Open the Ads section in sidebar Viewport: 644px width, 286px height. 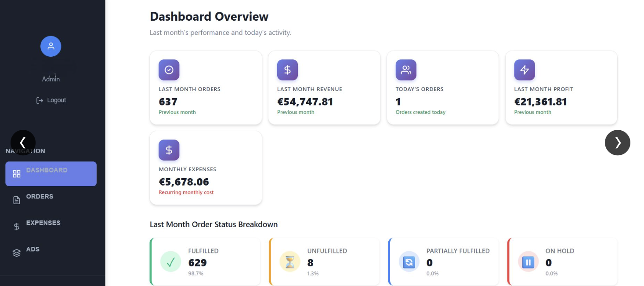[33, 249]
